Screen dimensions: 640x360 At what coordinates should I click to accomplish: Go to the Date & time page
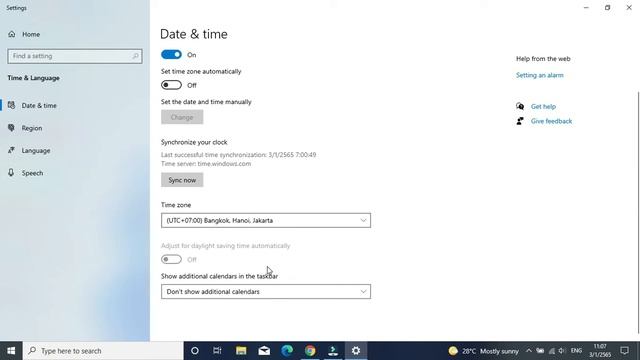point(39,105)
